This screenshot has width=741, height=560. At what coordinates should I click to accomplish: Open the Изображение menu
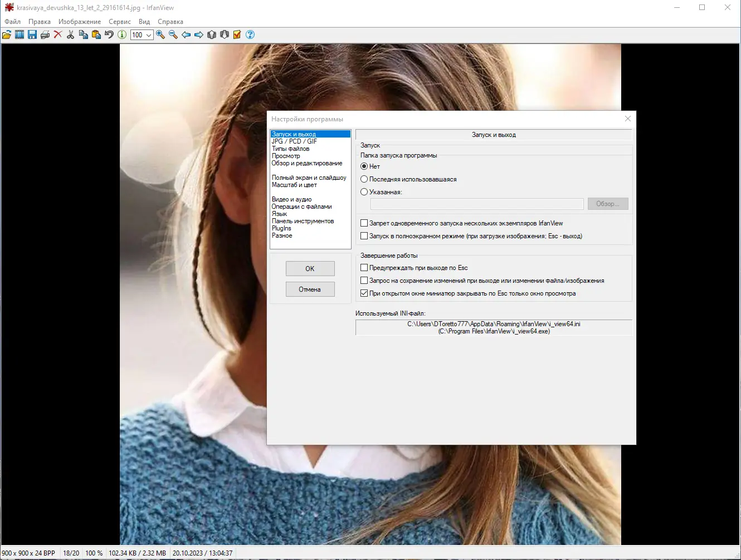tap(80, 22)
